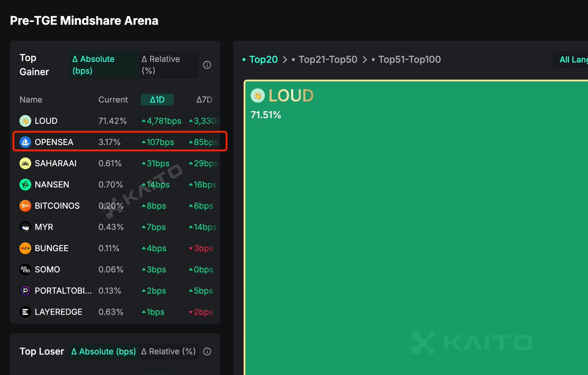The image size is (588, 375).
Task: Open the Top Gainer info icon
Action: [207, 65]
